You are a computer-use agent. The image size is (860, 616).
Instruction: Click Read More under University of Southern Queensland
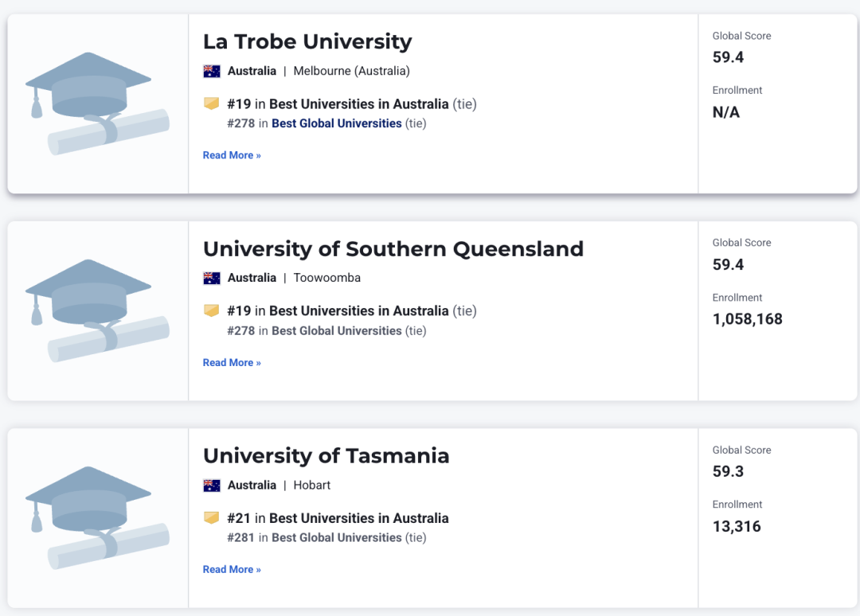pos(232,362)
